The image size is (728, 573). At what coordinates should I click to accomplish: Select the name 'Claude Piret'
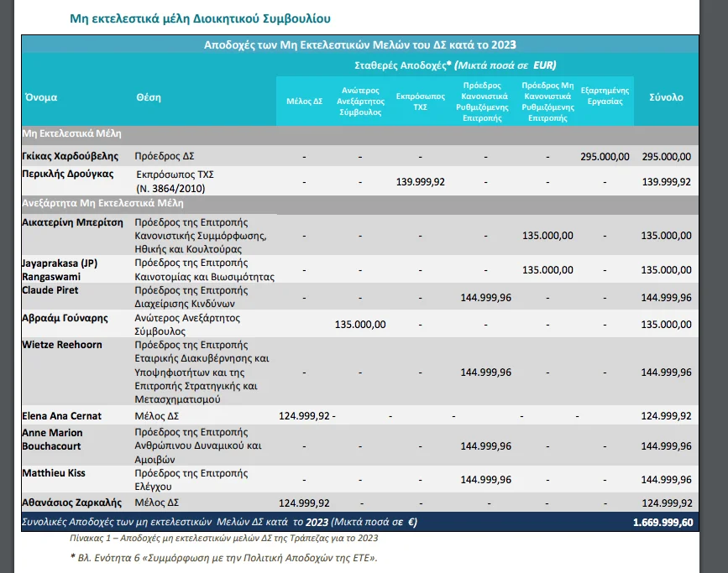[x=50, y=290]
